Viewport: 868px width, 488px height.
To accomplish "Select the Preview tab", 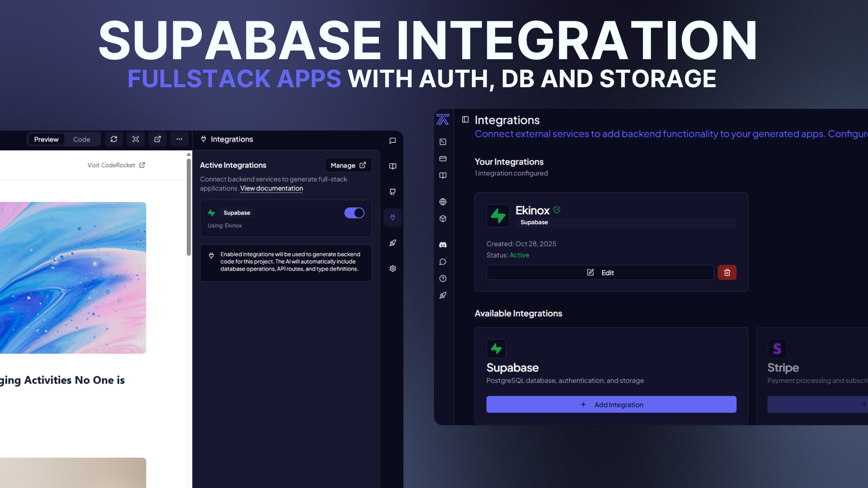I will (x=46, y=139).
